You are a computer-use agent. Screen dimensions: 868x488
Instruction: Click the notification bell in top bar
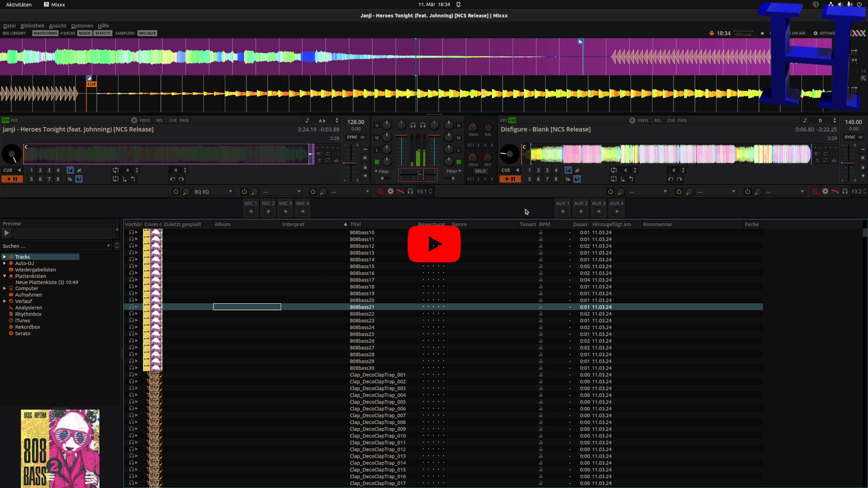click(x=458, y=5)
